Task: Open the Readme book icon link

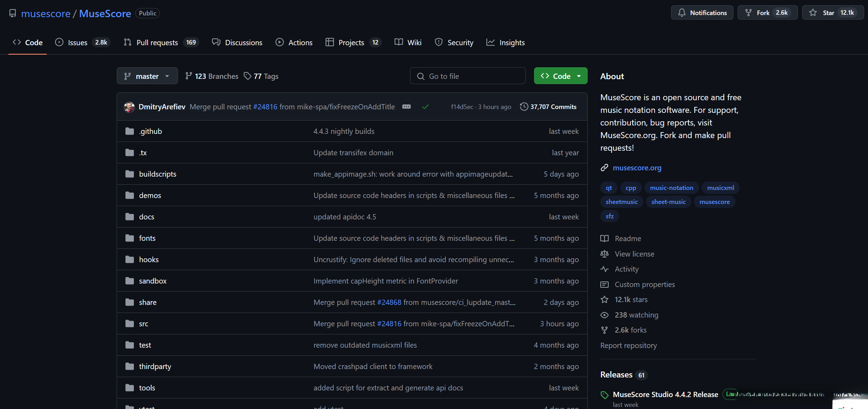Action: point(604,239)
